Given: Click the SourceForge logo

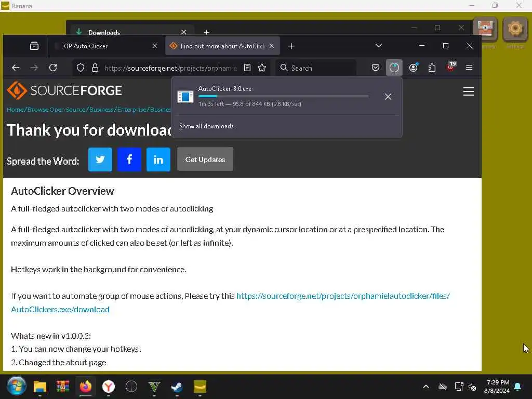Looking at the screenshot, I should 64,90.
